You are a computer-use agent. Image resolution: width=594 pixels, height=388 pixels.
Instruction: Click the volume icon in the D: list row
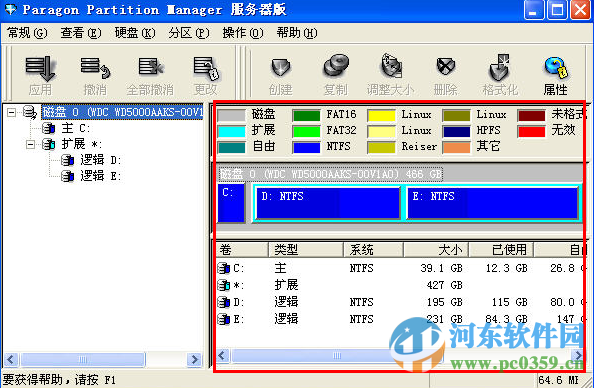click(x=224, y=302)
